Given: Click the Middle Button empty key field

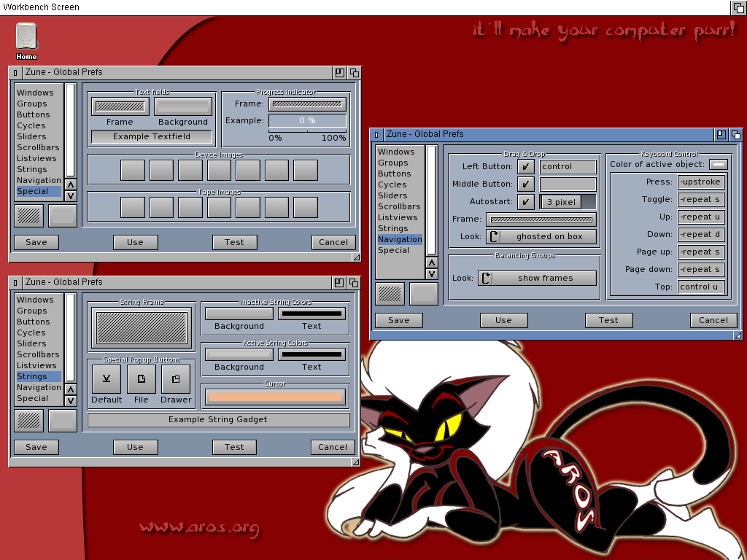Looking at the screenshot, I should pos(568,184).
